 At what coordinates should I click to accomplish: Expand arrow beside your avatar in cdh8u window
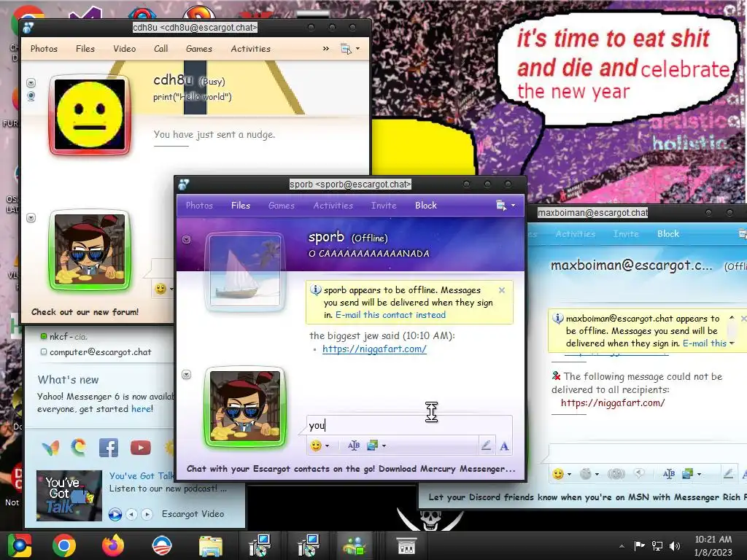pyautogui.click(x=31, y=218)
